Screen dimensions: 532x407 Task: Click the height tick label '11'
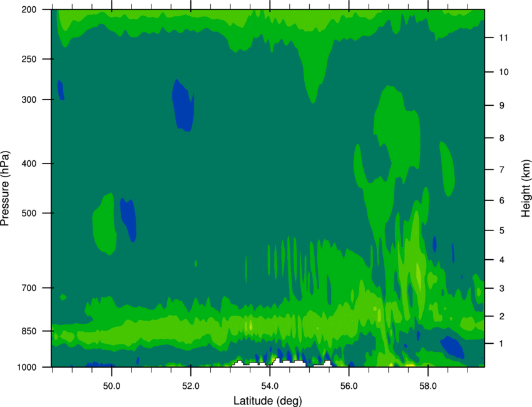(x=503, y=38)
